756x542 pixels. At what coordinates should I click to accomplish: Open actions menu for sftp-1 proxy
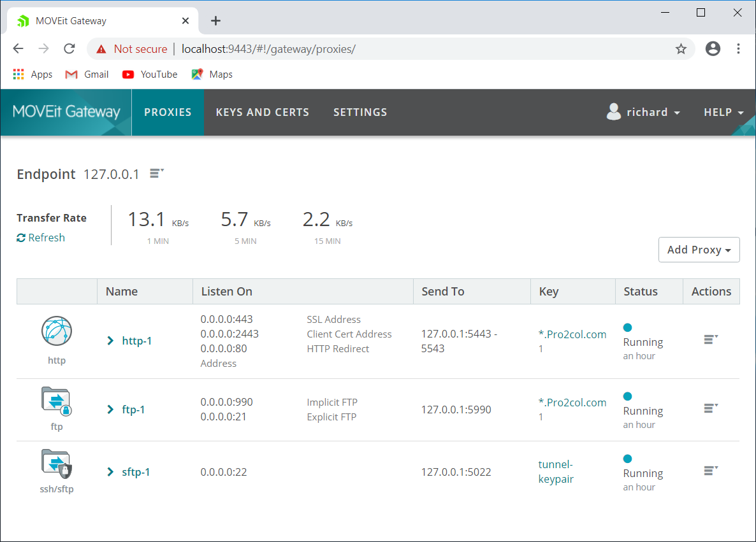[x=711, y=471]
